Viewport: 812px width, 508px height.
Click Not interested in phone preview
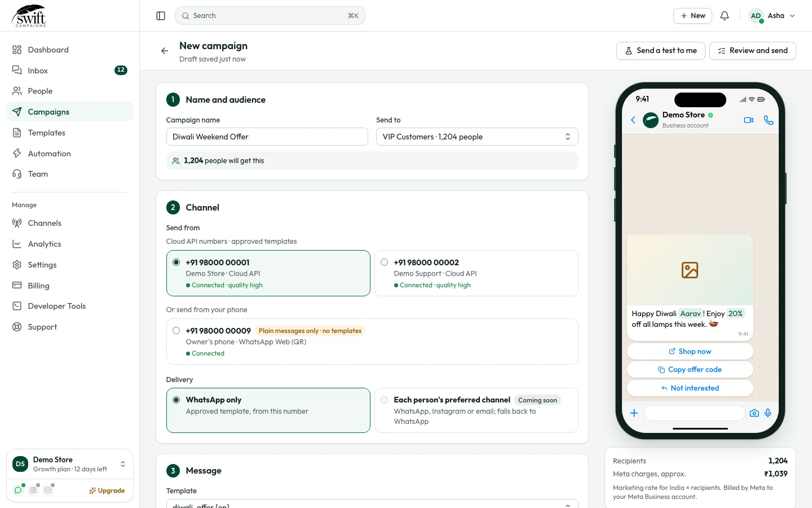coord(690,388)
